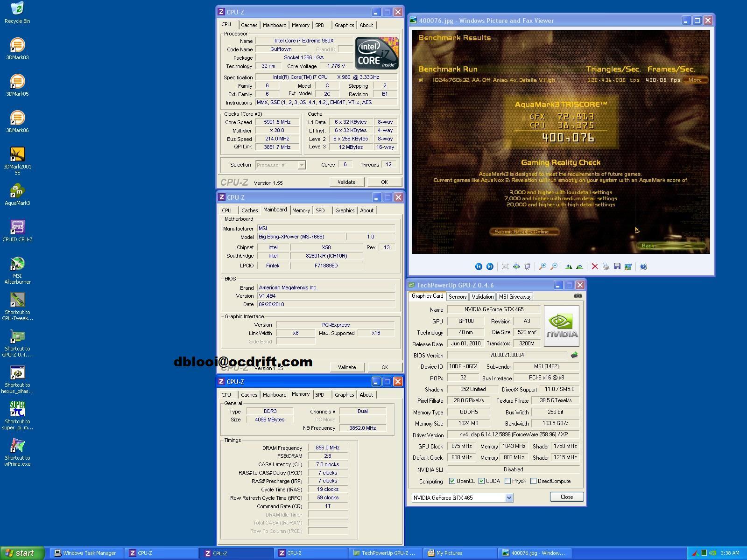Select GPU name field GeForce GTX 465

494,309
